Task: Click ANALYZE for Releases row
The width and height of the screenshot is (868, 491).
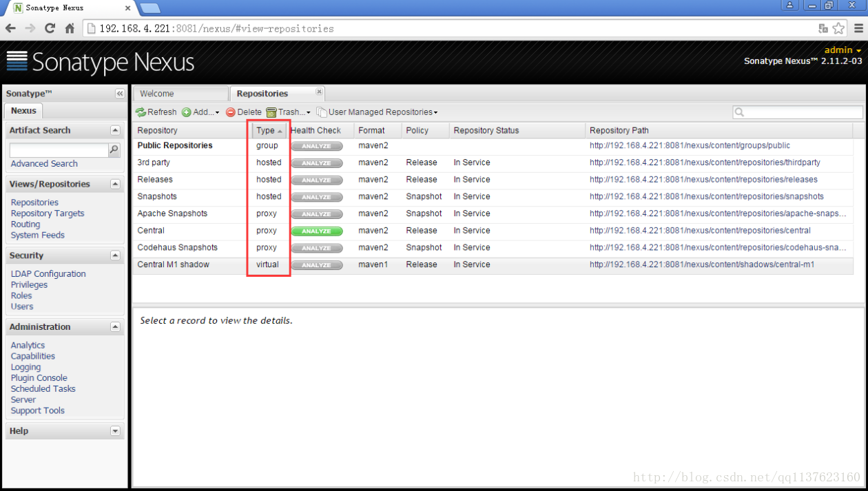Action: point(317,180)
